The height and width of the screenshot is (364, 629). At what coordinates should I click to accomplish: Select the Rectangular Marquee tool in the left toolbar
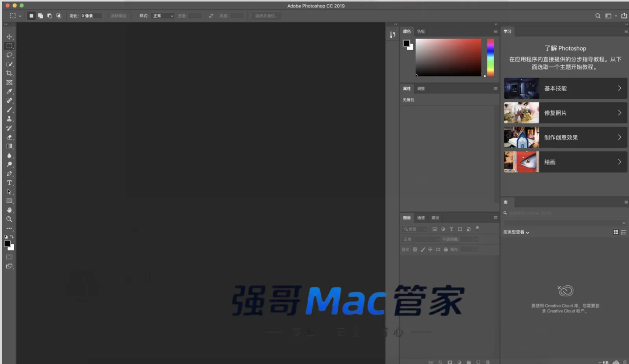tap(9, 46)
